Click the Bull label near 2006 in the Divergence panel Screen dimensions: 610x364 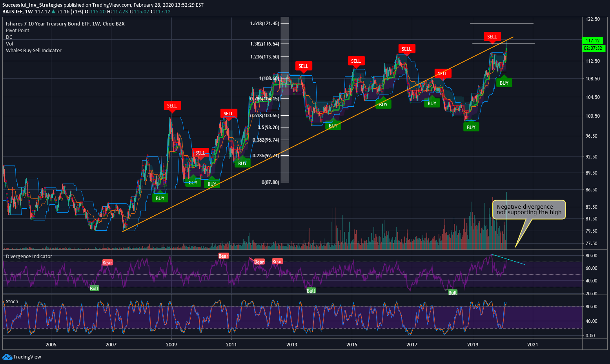[x=94, y=288]
